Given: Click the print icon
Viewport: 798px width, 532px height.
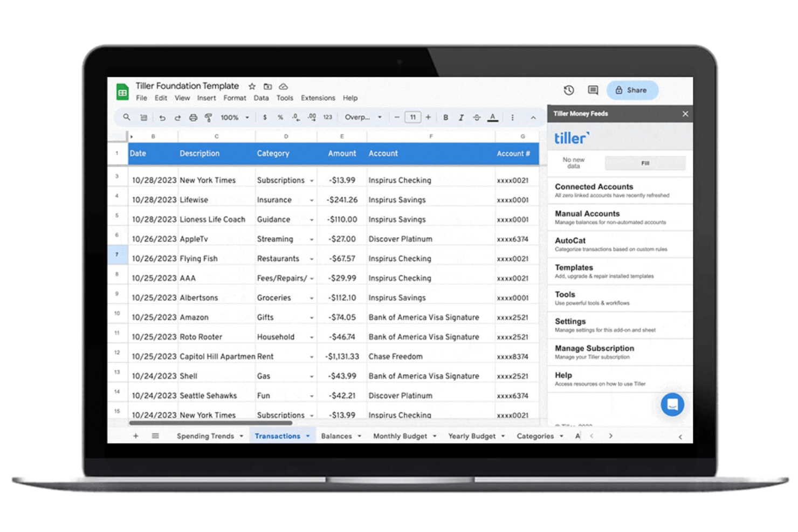Looking at the screenshot, I should coord(193,117).
